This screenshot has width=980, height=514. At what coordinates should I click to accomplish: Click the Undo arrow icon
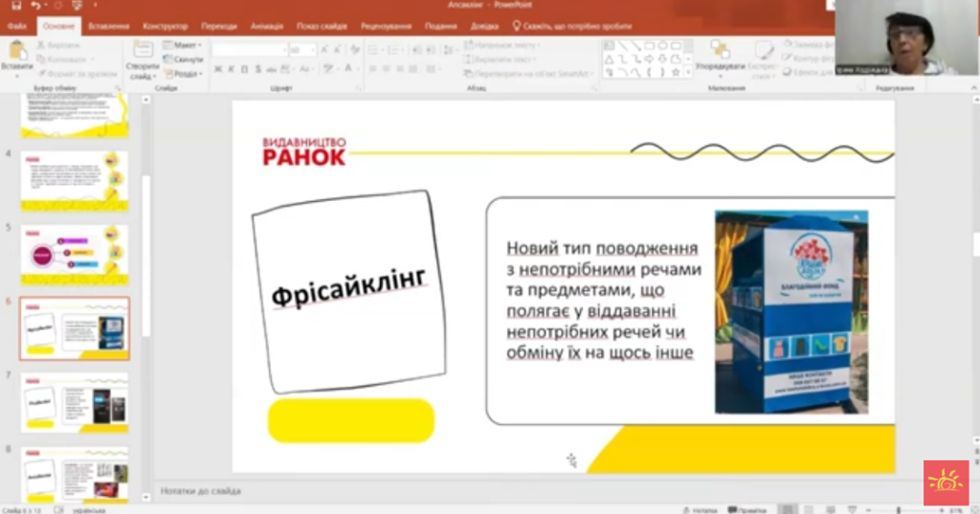36,6
